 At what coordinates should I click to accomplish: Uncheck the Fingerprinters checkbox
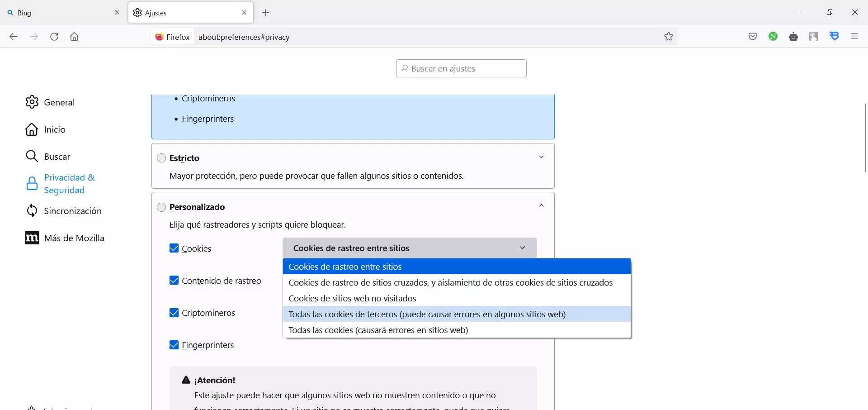174,345
